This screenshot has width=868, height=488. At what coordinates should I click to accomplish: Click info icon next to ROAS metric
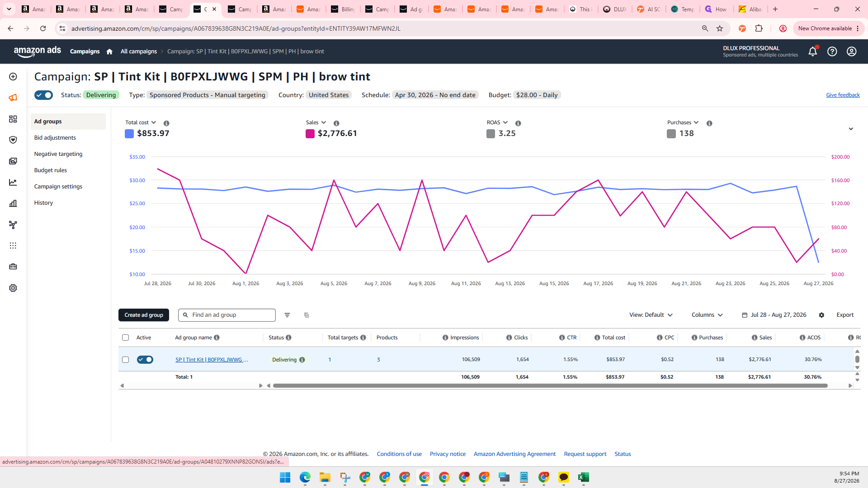tap(518, 123)
